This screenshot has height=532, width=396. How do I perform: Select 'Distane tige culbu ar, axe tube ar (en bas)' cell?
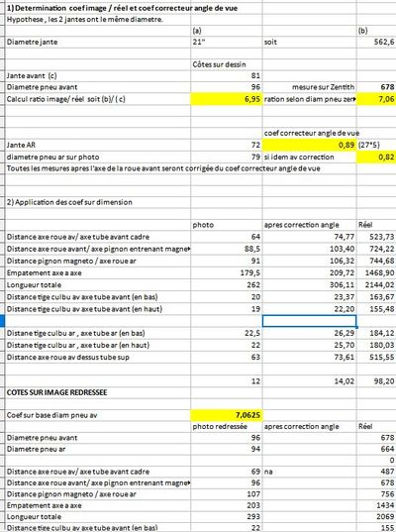pyautogui.click(x=98, y=333)
